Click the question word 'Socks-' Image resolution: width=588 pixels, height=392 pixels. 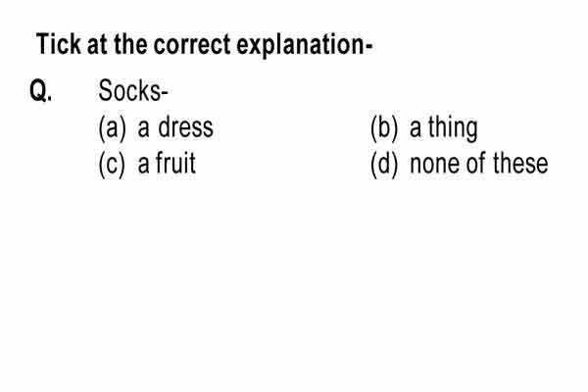pyautogui.click(x=132, y=90)
